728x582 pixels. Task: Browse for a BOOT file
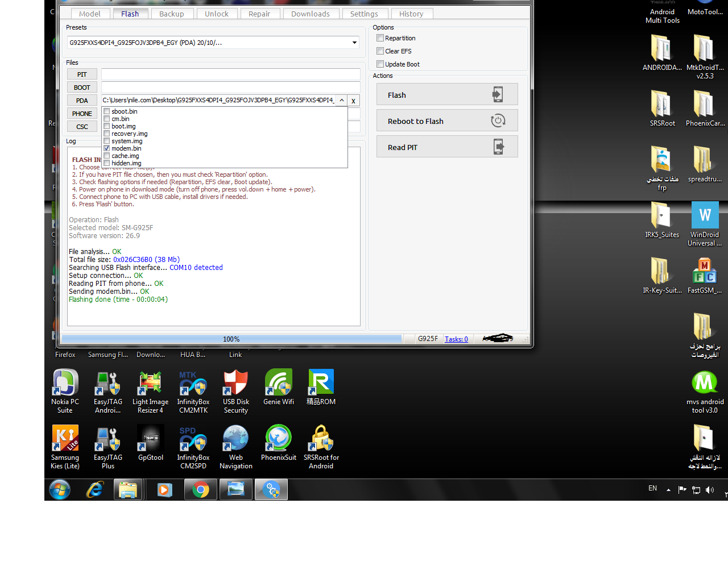(82, 88)
